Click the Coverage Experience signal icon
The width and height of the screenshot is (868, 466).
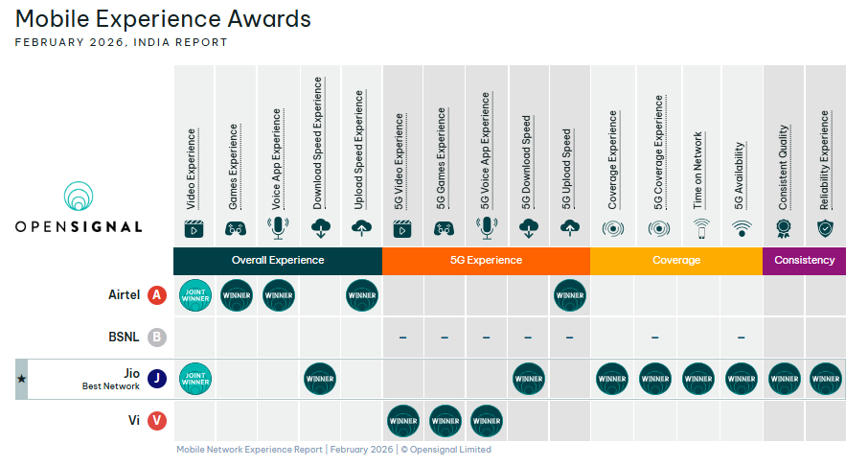613,228
